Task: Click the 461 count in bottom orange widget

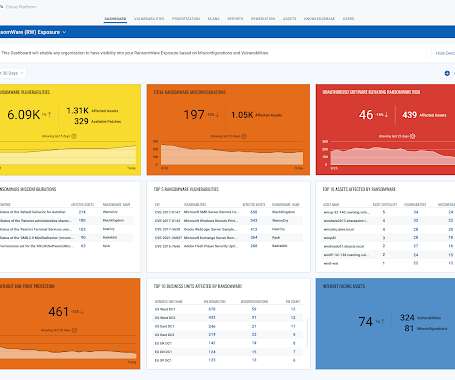Action: click(x=58, y=312)
